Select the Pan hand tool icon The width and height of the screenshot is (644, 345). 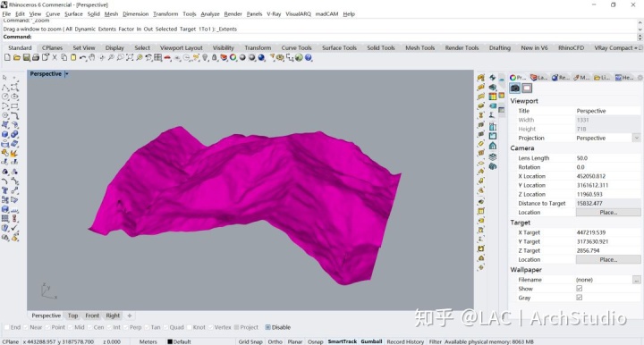[92, 58]
